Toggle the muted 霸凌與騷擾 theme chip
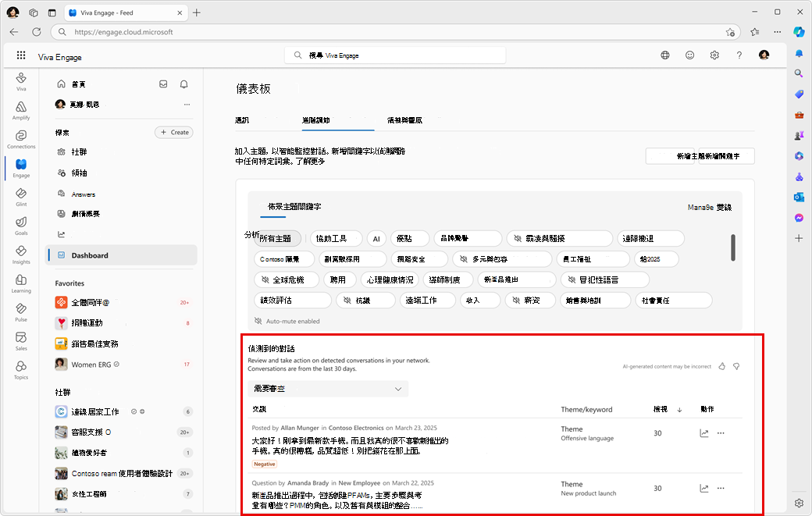Viewport: 812px width, 516px height. pos(559,239)
